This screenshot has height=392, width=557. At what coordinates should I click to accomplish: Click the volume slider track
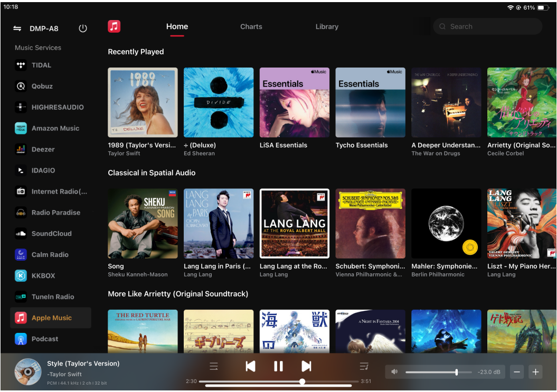[x=439, y=372]
